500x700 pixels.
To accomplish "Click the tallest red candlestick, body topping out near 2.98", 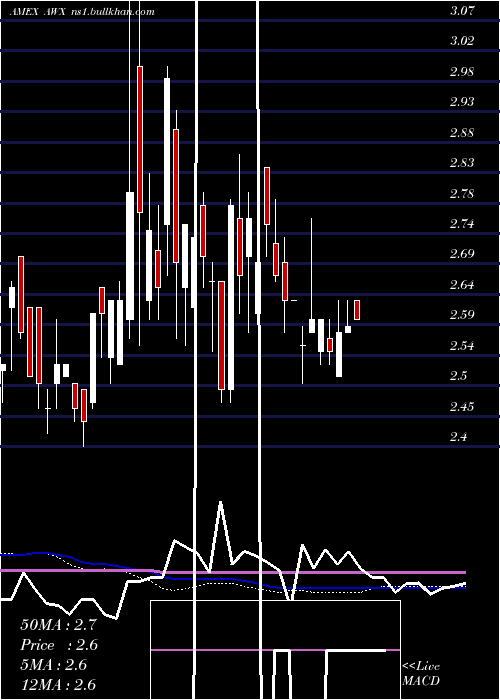I will [x=140, y=139].
